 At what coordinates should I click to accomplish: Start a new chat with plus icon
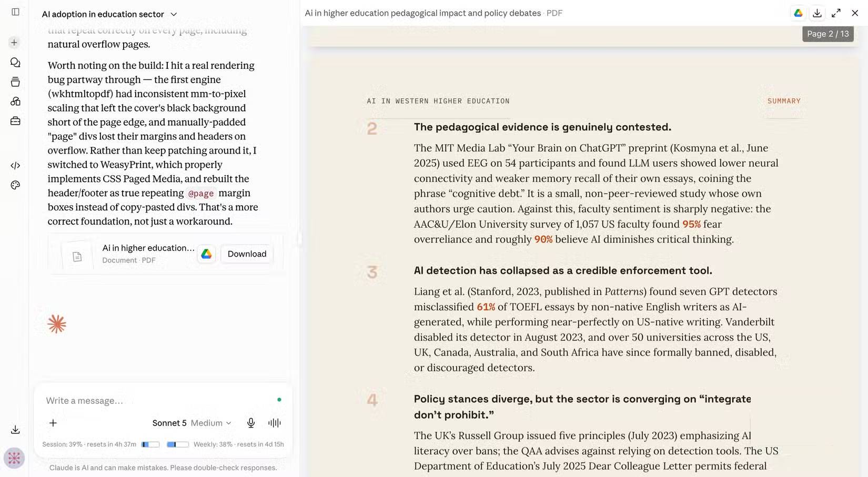[14, 42]
